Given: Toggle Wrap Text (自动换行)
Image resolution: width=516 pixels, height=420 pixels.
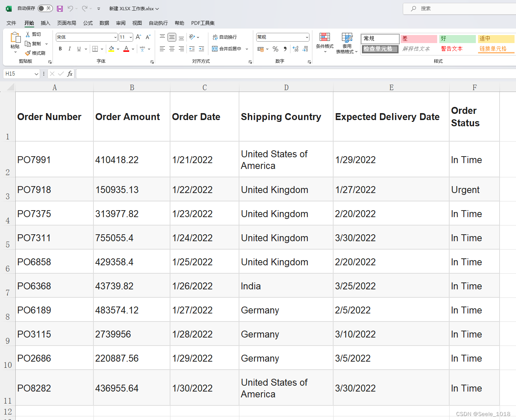Looking at the screenshot, I should coord(225,37).
